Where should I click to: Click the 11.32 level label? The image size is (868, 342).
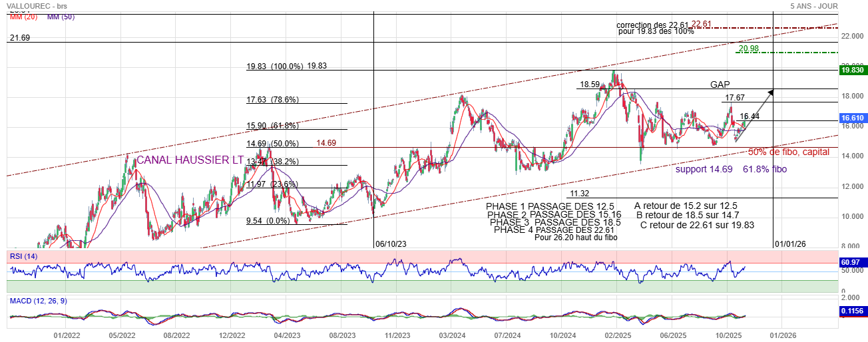(580, 194)
